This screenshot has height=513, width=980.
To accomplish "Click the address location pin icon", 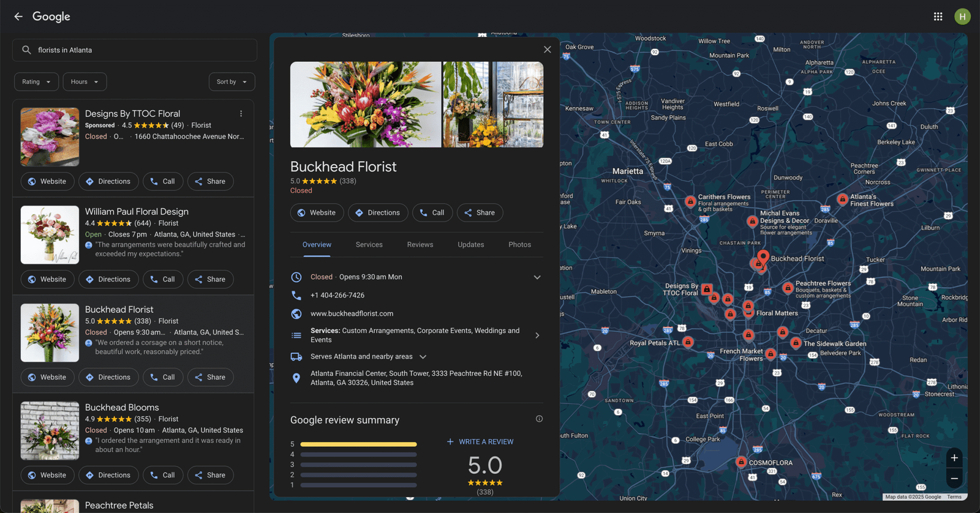I will (296, 378).
